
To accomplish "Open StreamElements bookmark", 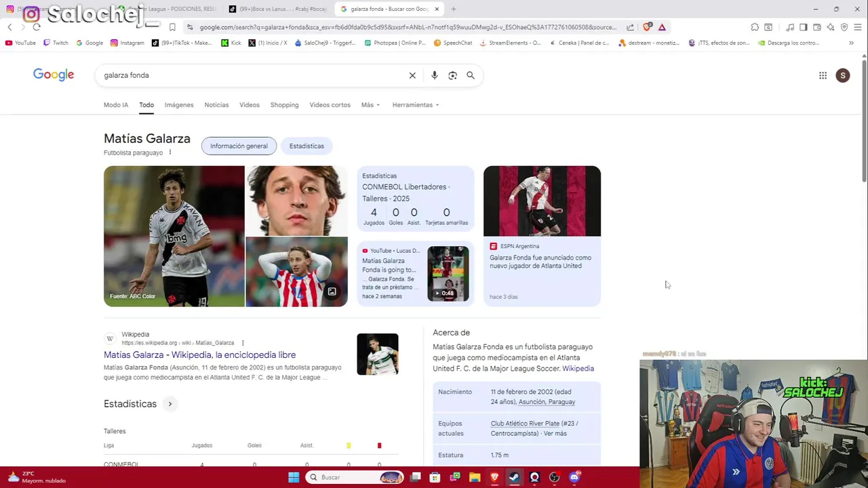I will [x=510, y=43].
